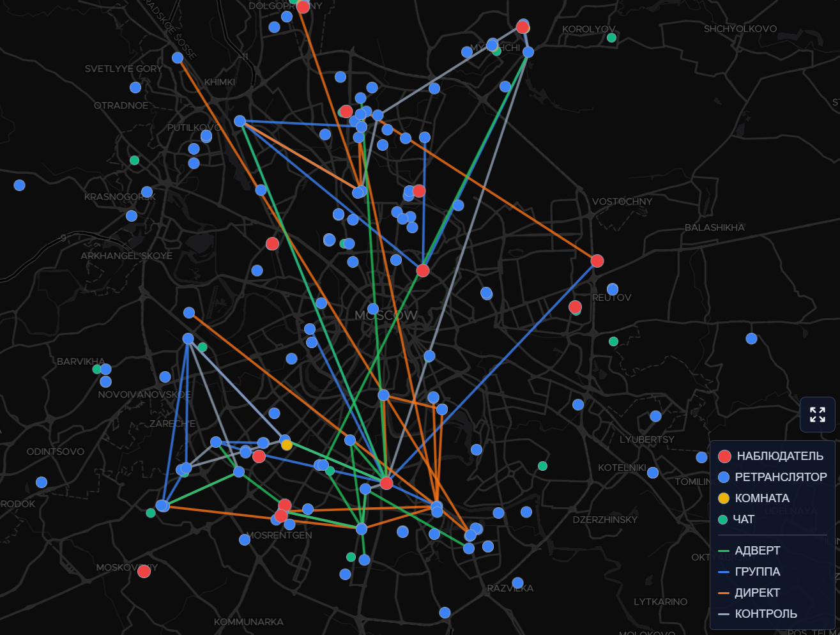The width and height of the screenshot is (840, 635).
Task: Toggle ГРУППА connections in the legend
Action: pyautogui.click(x=757, y=572)
